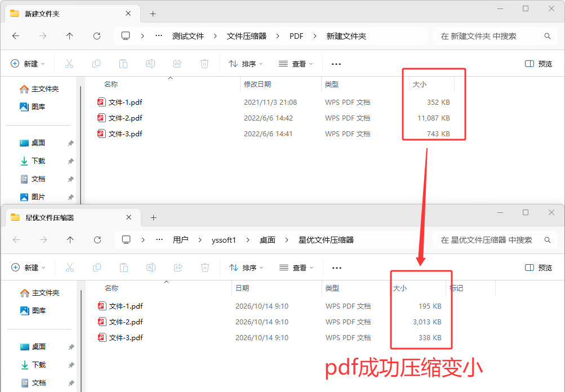Click the Rename icon in 星优文件压缩器 window toolbar
Screen dimensions: 565x392
pyautogui.click(x=151, y=268)
